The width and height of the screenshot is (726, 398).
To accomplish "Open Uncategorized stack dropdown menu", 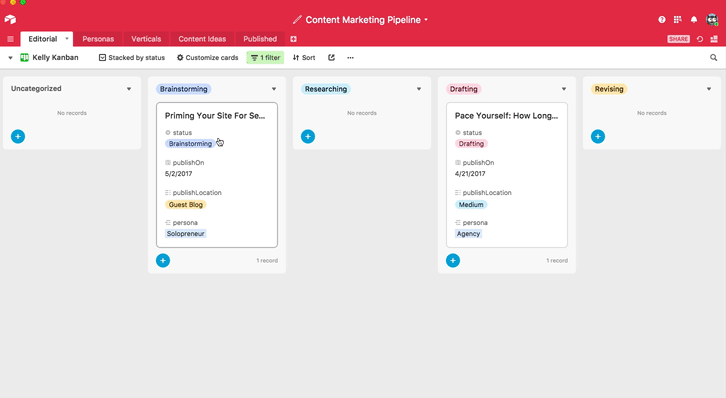I will pos(129,89).
